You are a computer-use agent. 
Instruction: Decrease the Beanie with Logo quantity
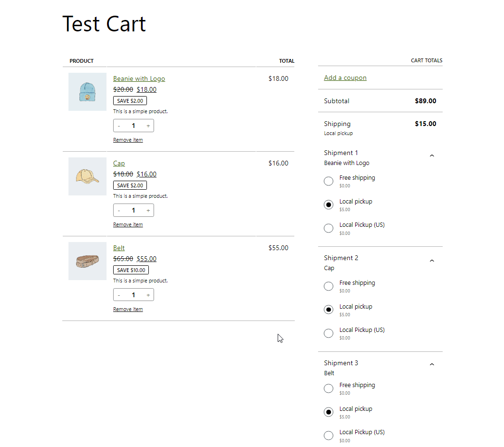coord(119,126)
